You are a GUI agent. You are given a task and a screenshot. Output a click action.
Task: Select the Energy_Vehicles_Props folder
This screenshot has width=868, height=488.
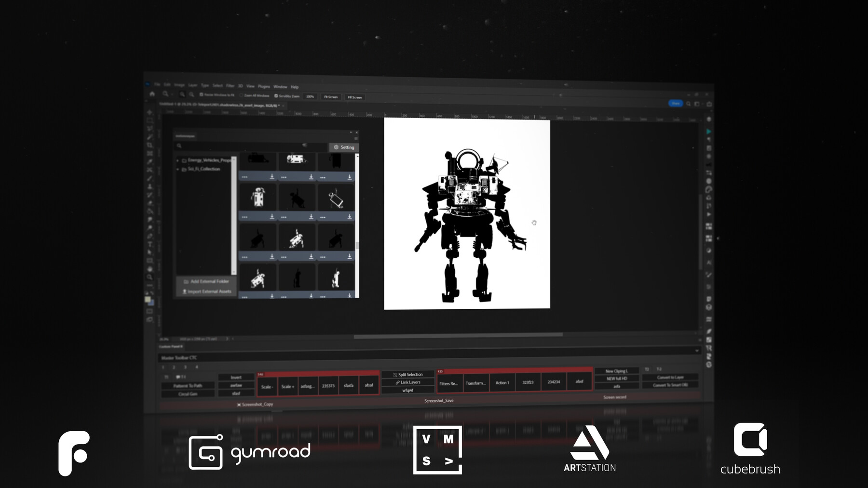click(209, 160)
